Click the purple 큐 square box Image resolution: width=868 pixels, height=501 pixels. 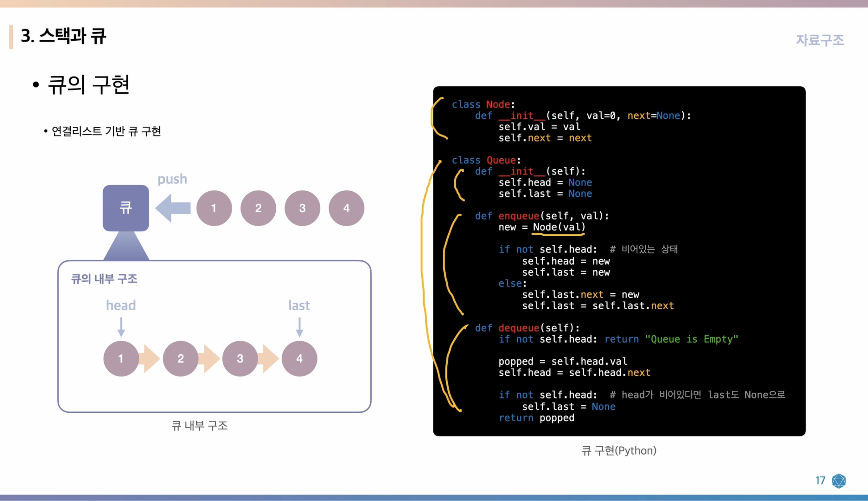pyautogui.click(x=126, y=208)
